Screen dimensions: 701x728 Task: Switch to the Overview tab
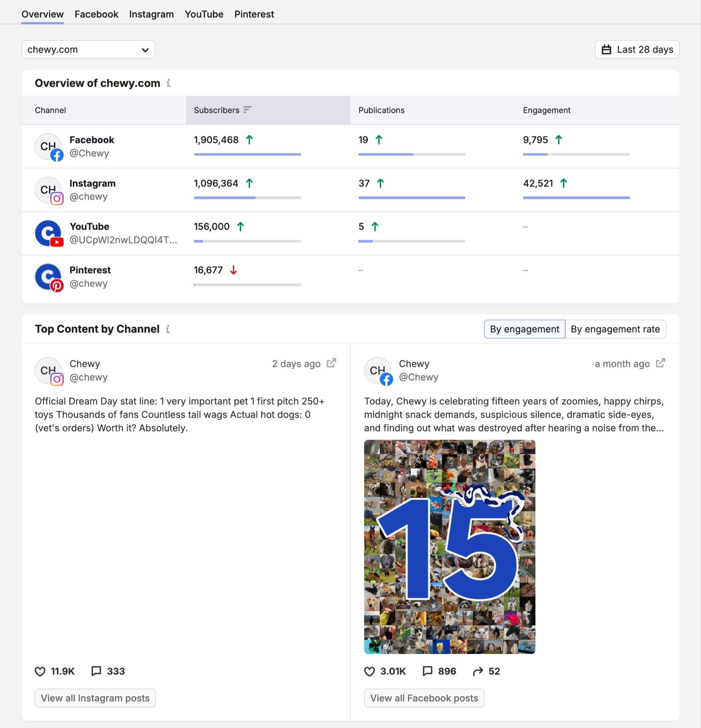[x=42, y=14]
